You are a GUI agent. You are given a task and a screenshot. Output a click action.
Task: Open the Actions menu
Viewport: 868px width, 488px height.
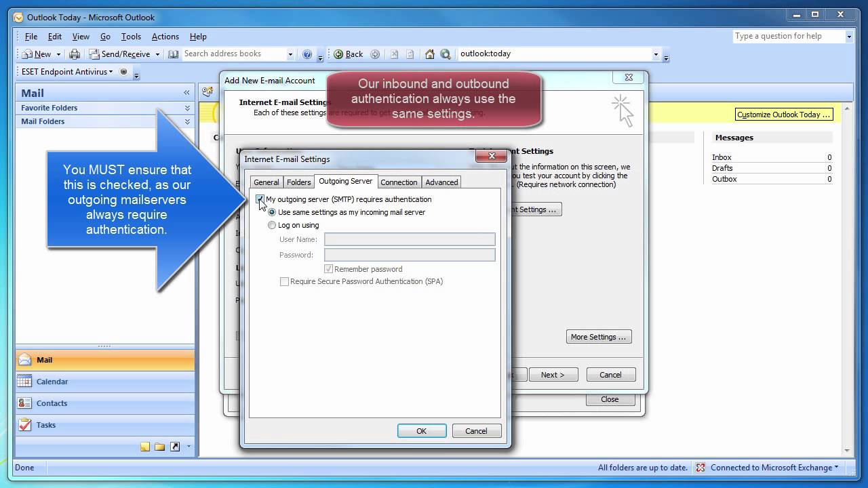(x=165, y=37)
